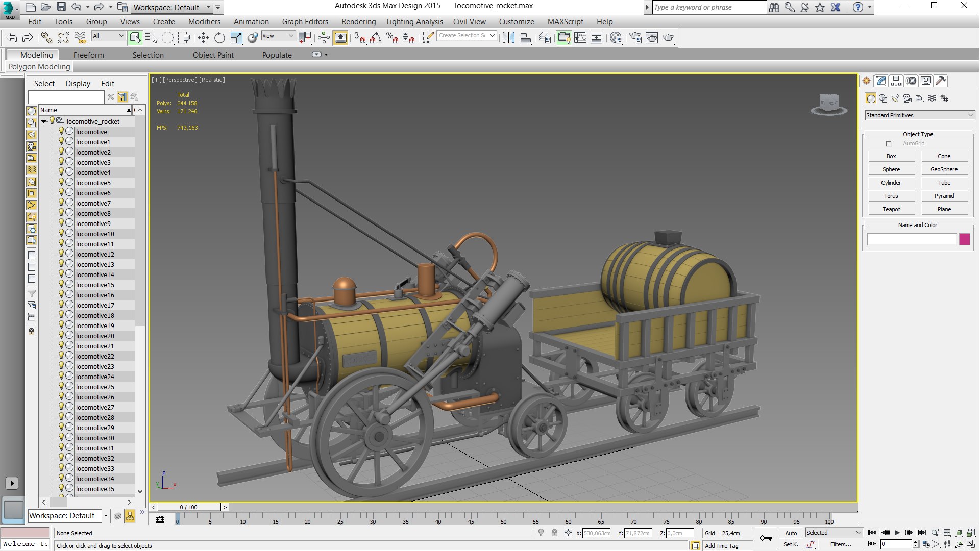Image resolution: width=980 pixels, height=551 pixels.
Task: Click the GeoSphere object type button
Action: coord(944,169)
